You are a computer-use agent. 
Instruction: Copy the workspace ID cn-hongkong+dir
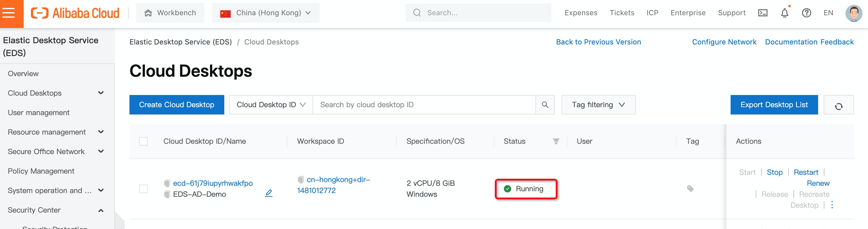[x=301, y=179]
